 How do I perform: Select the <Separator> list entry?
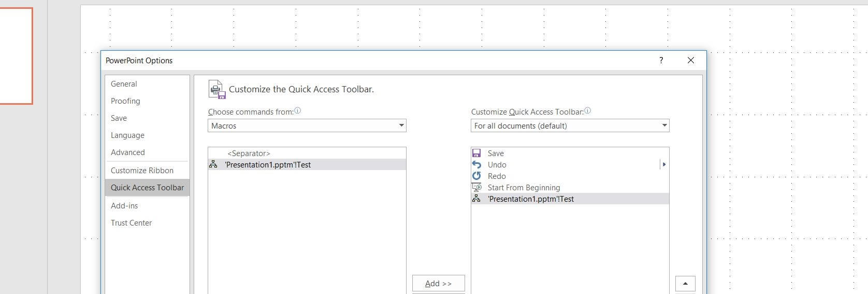[249, 153]
